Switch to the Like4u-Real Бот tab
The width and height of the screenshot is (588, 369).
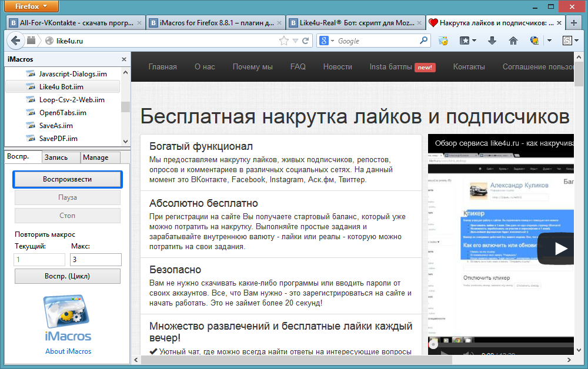point(356,23)
